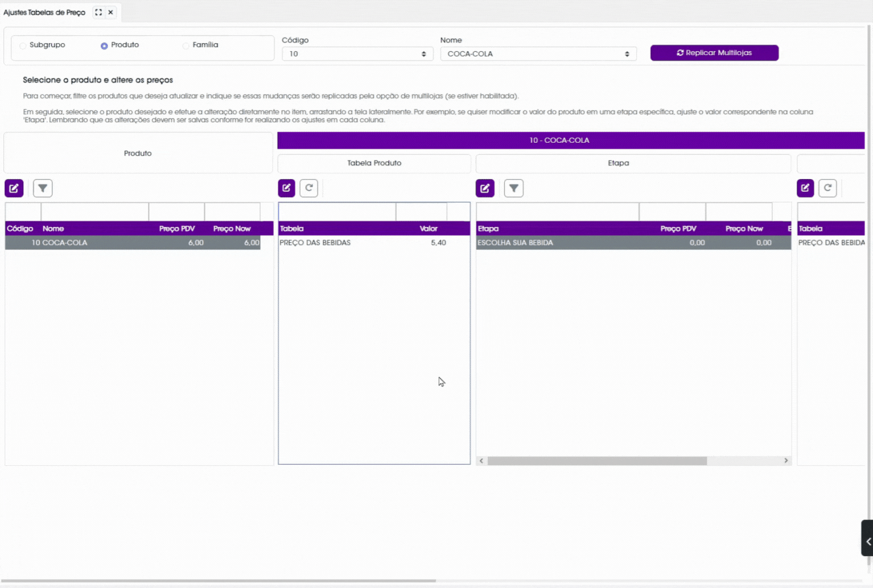The height and width of the screenshot is (588, 873).
Task: Click the Etapa name filter field
Action: [x=558, y=212]
